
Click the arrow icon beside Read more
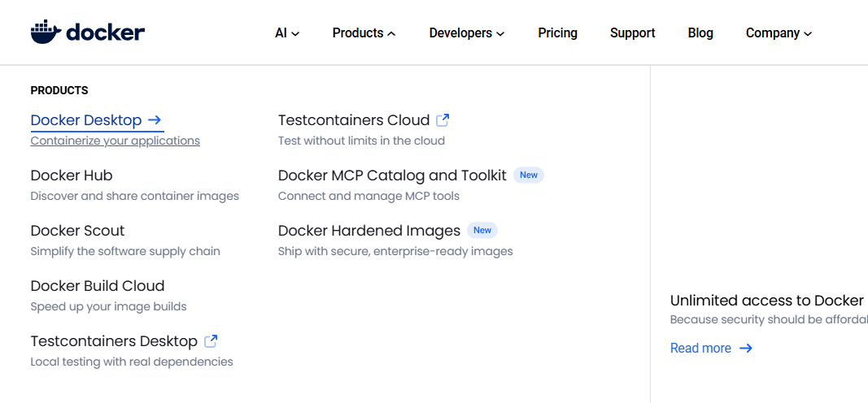(x=746, y=349)
